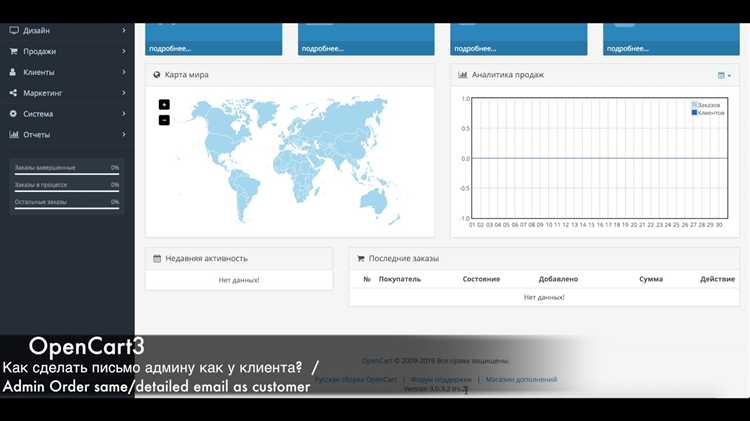Click Нет данных text under Недавняя активность
The height and width of the screenshot is (421, 750).
[239, 280]
